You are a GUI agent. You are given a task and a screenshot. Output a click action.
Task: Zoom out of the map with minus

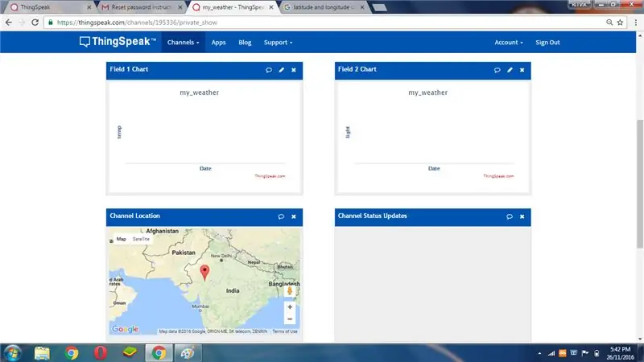290,319
